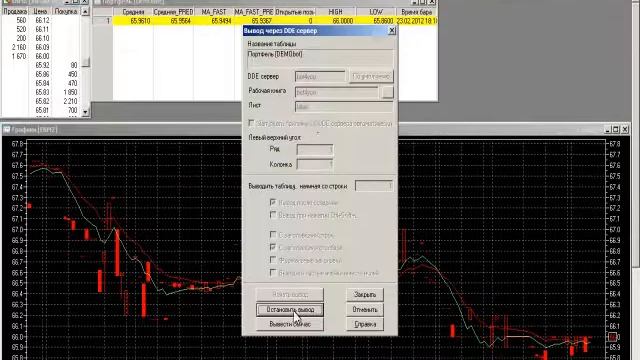Click the 'HIGH' column header
The image size is (640, 360).
[336, 12]
